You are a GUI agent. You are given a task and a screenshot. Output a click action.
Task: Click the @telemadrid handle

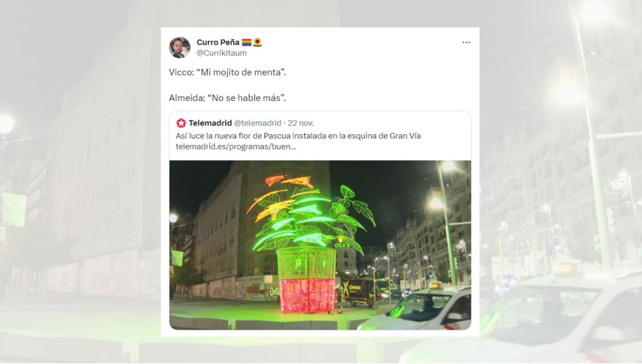point(257,123)
